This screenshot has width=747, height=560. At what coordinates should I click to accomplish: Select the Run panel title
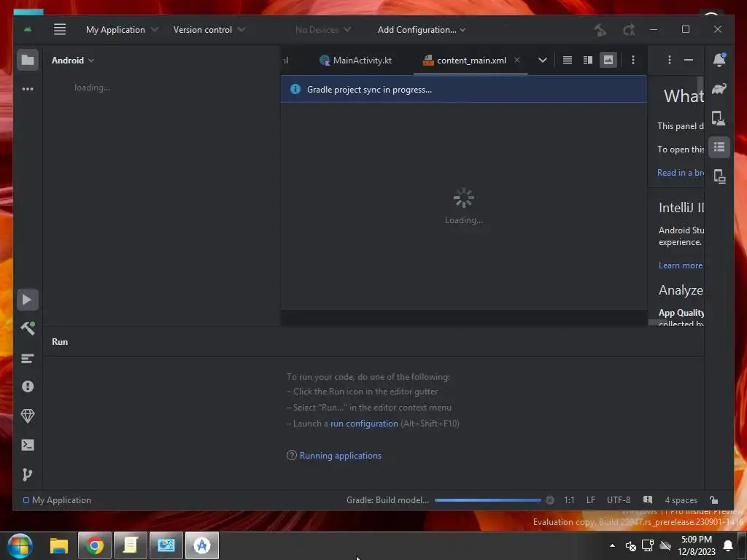click(x=60, y=342)
